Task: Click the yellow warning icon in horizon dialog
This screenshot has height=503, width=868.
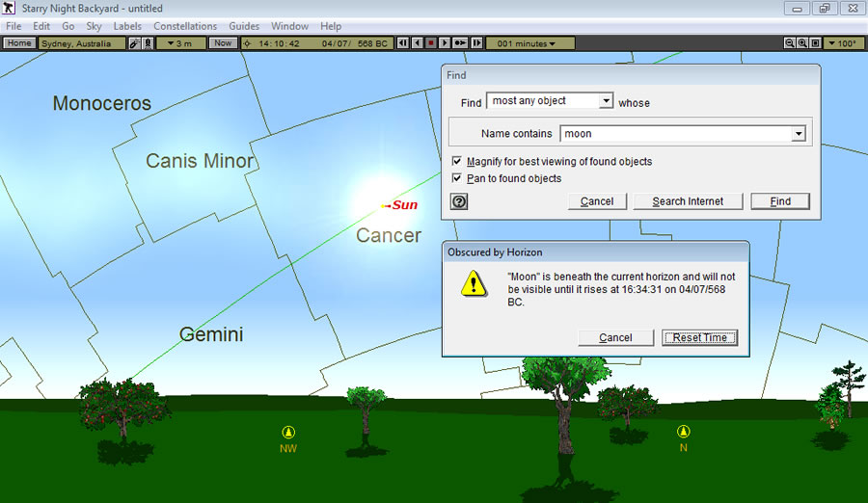Action: [474, 283]
